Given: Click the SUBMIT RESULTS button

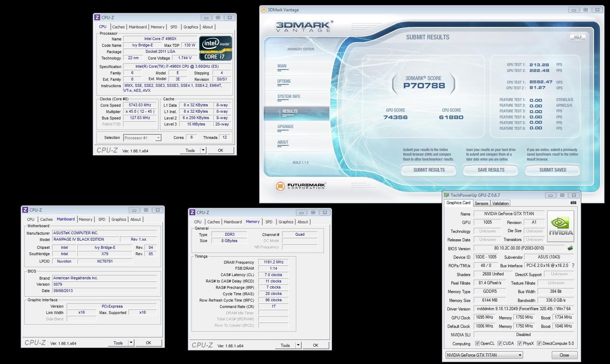Looking at the screenshot, I should coord(429,170).
